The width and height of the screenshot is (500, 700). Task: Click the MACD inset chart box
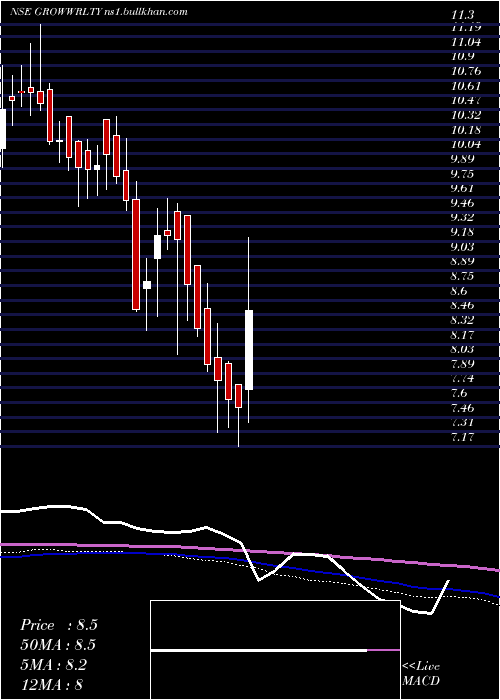pos(275,650)
